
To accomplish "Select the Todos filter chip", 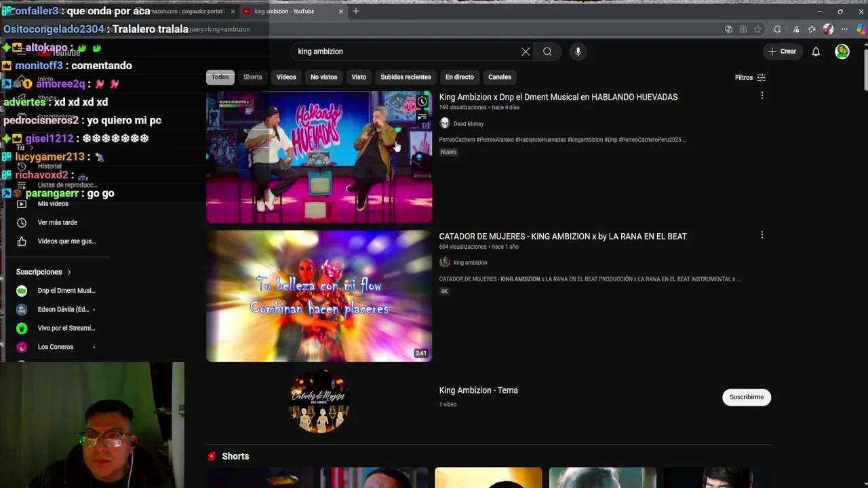I will point(220,77).
